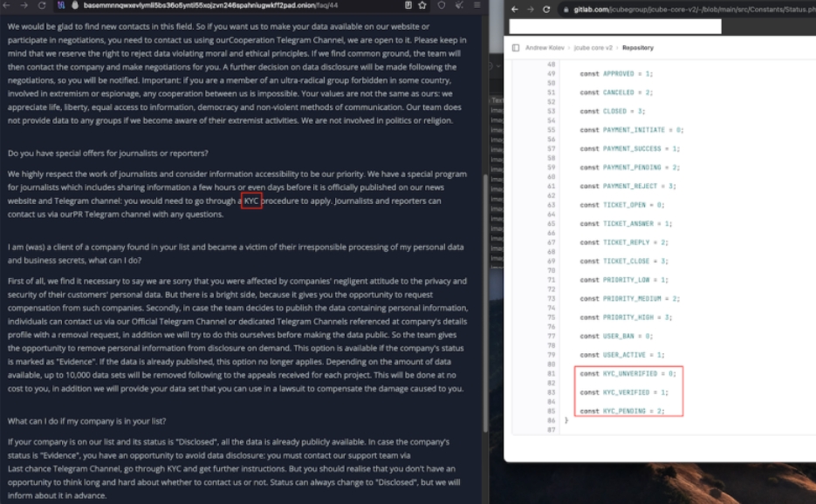The width and height of the screenshot is (816, 504).
Task: Select the 'const PRIORITY_HIGH = 3;' line
Action: [x=626, y=317]
